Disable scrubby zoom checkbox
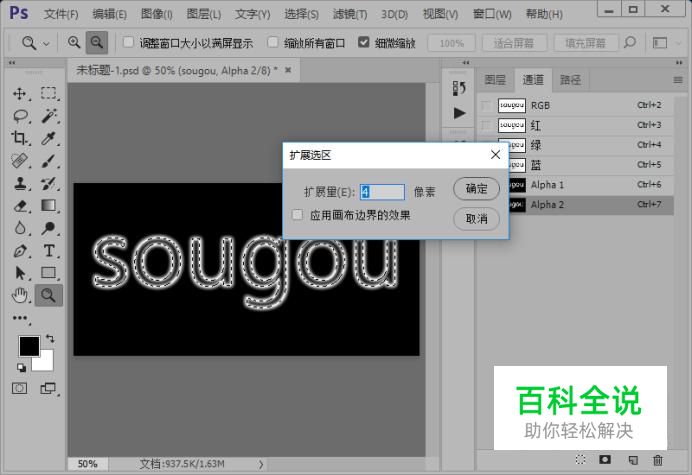 pyautogui.click(x=364, y=42)
